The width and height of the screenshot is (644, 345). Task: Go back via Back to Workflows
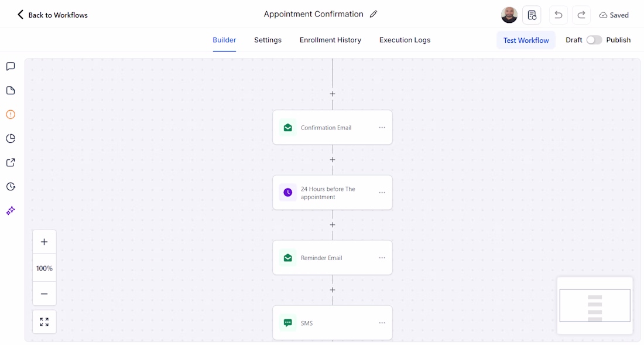coord(52,15)
